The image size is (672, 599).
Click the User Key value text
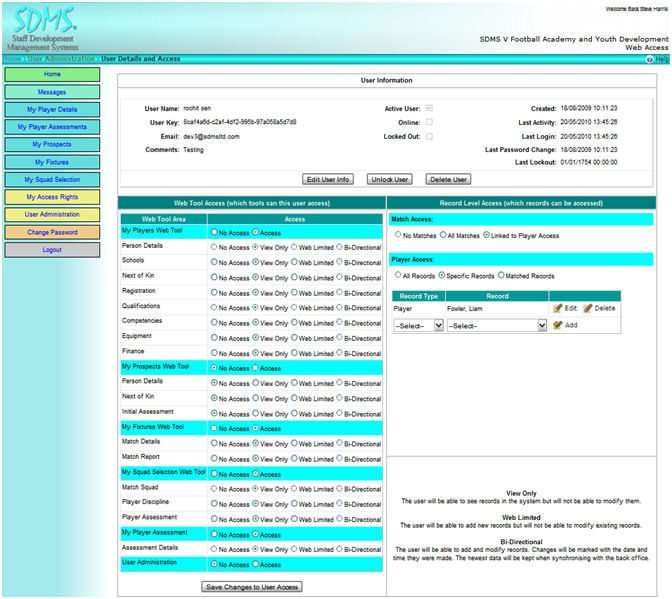(240, 122)
